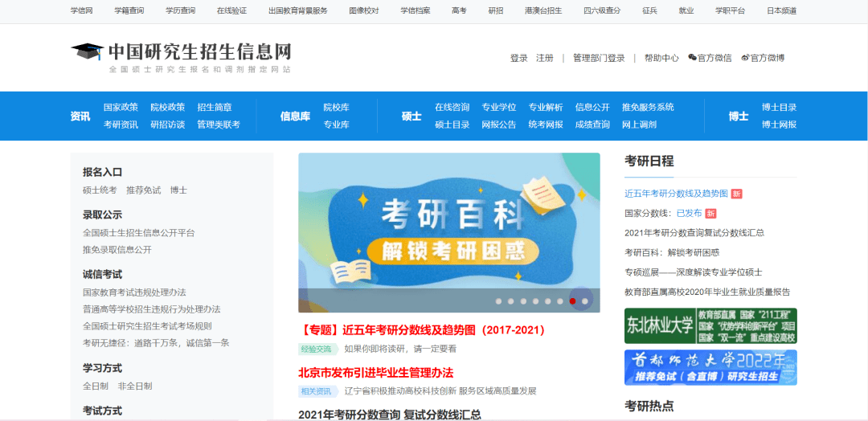Open 网上调剂 in the blue nav
Image resolution: width=868 pixels, height=421 pixels.
tap(640, 125)
